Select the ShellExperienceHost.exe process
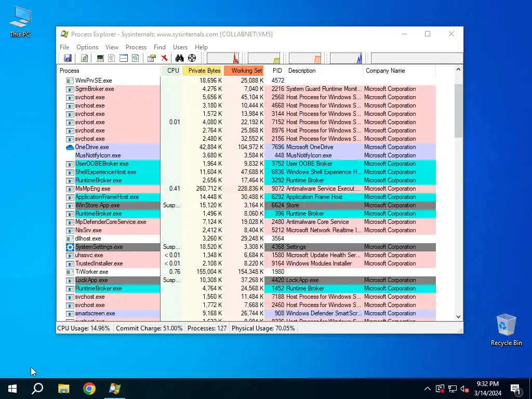 106,172
